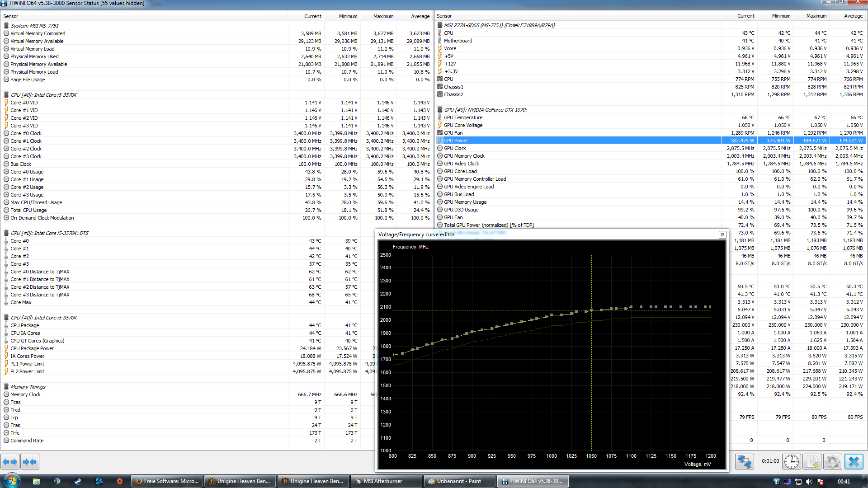Viewport: 868px width, 488px height.
Task: Click the shrink columns inward-arrows button
Action: click(29, 462)
